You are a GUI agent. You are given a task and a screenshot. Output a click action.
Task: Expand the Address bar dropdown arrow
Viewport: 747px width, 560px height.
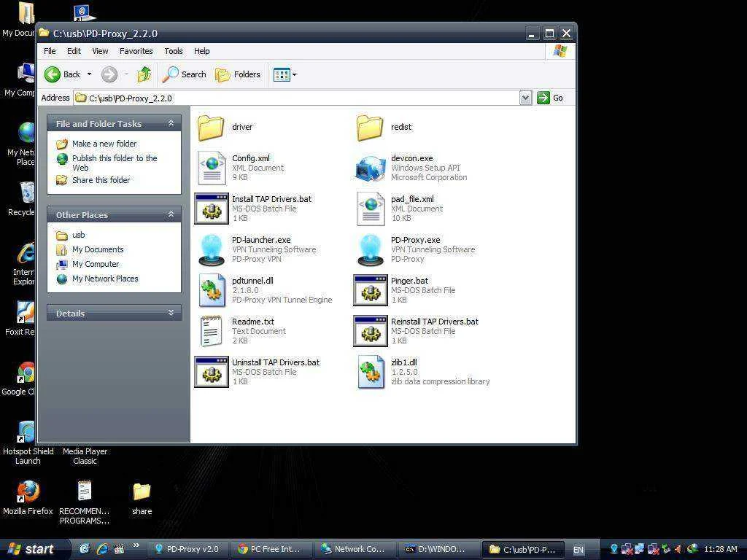[525, 98]
